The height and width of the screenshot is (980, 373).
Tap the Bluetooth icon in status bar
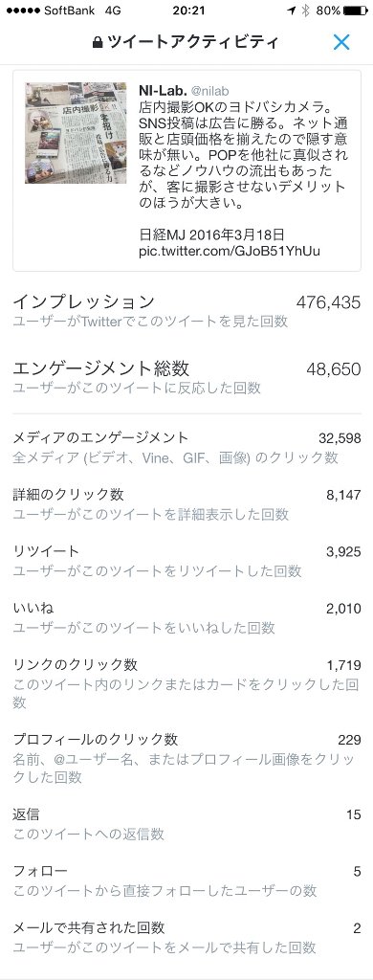tap(305, 11)
